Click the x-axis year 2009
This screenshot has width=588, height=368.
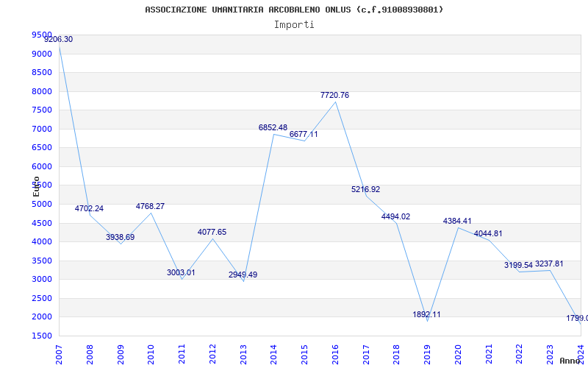point(121,355)
